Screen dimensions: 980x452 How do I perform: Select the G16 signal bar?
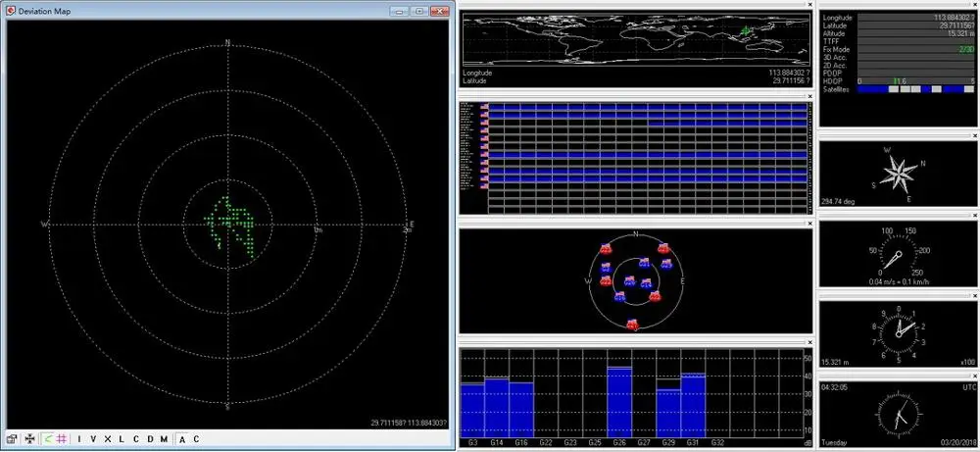[x=521, y=410]
